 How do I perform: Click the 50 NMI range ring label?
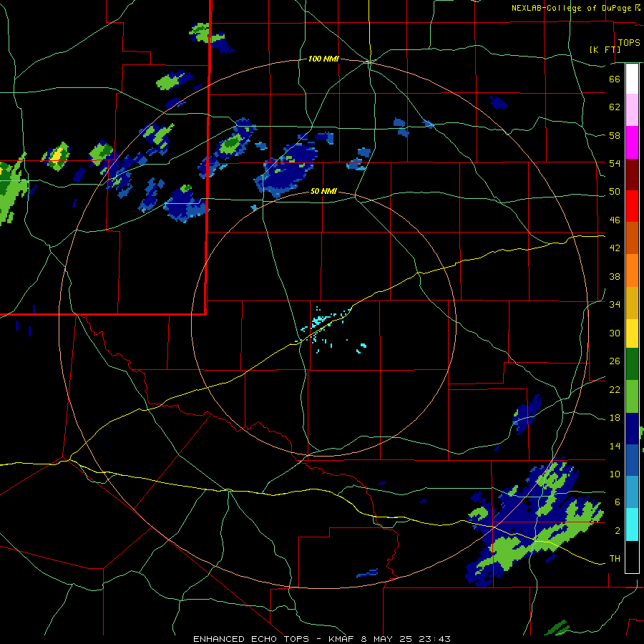tap(323, 191)
